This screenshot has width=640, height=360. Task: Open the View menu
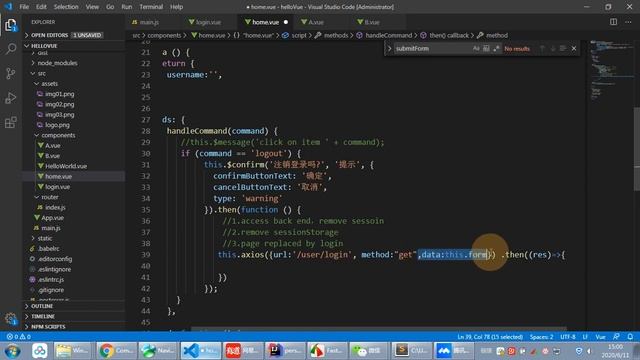tap(92, 7)
